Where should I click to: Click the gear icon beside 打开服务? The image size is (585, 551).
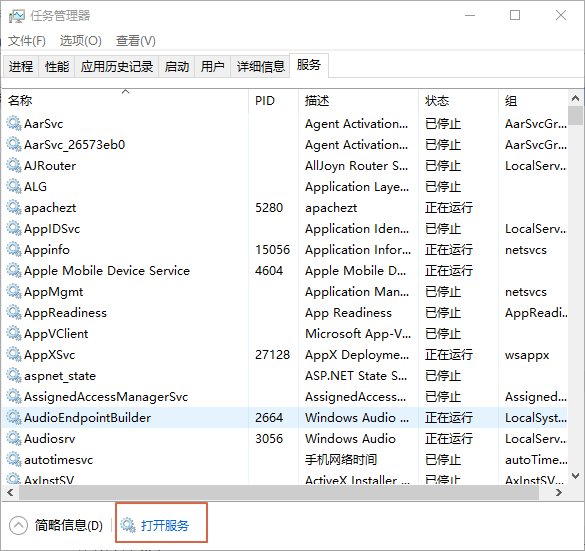[128, 525]
